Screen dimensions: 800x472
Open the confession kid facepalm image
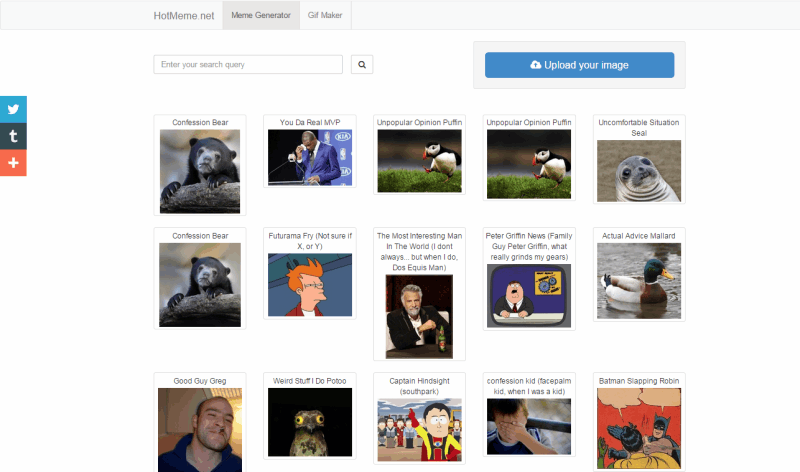(529, 427)
